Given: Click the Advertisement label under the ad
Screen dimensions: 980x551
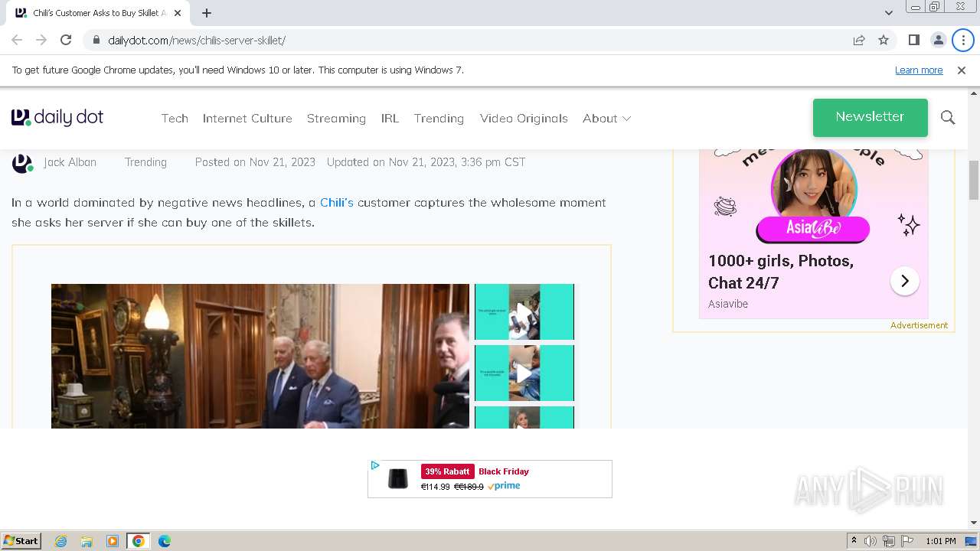Looking at the screenshot, I should [919, 325].
